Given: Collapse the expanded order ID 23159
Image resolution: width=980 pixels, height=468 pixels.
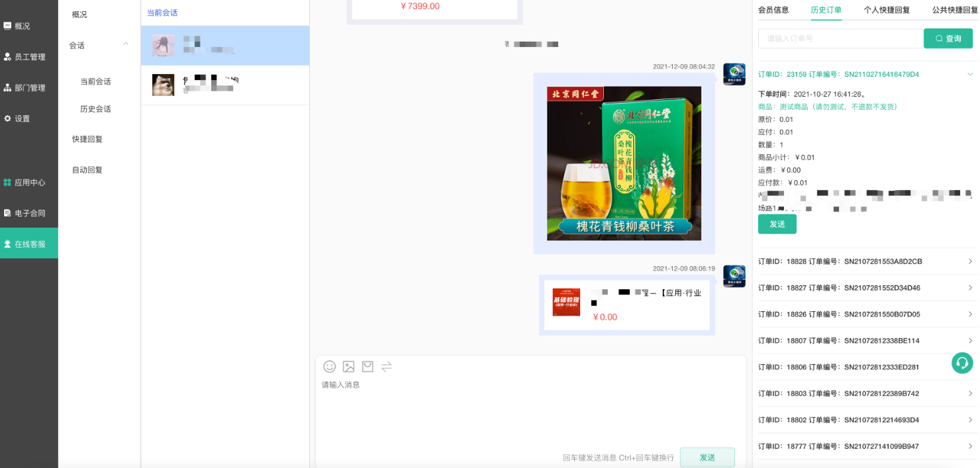Looking at the screenshot, I should [970, 74].
